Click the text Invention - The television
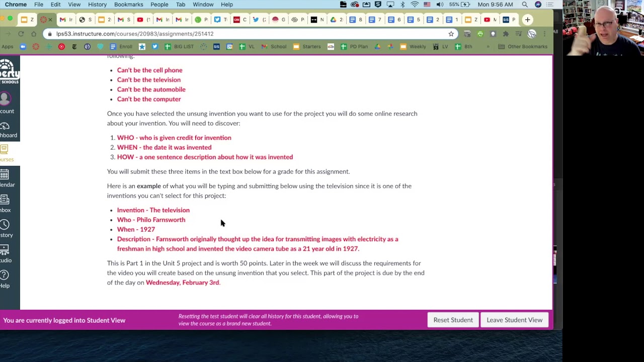644x362 pixels. coord(153,210)
